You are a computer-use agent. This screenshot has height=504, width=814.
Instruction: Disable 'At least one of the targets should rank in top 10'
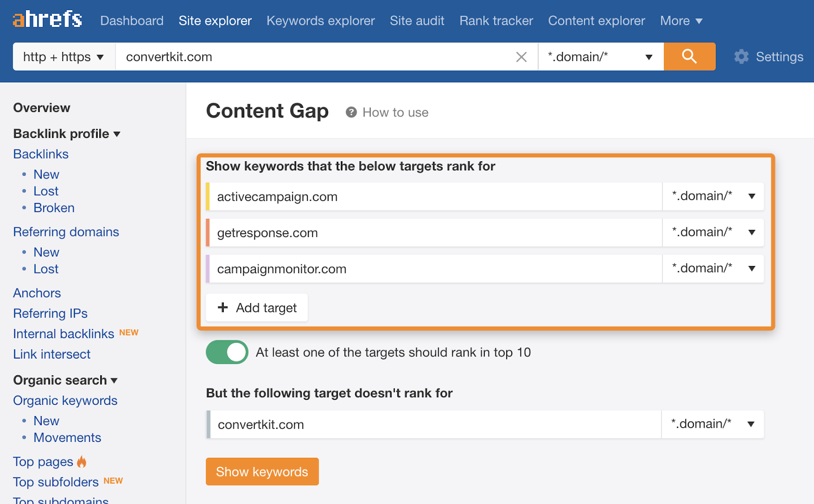point(227,352)
